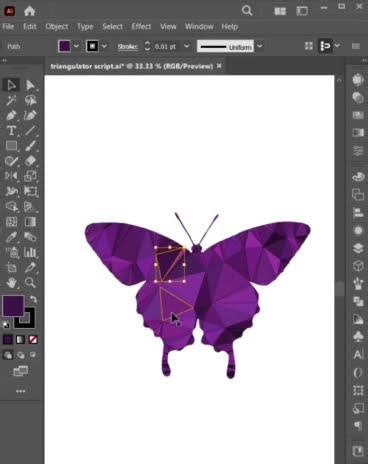The height and width of the screenshot is (464, 368).
Task: Select the Symbol Sprayer tool
Action: click(11, 252)
